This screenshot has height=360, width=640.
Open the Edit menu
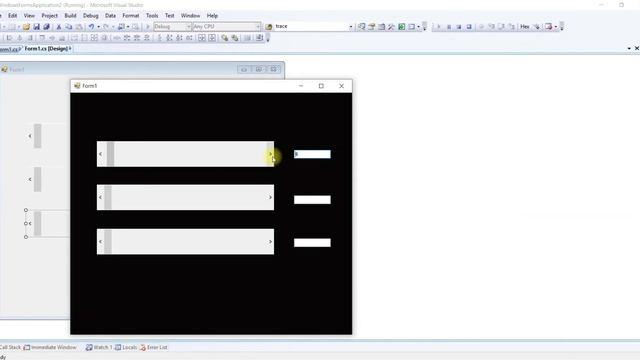(x=13, y=16)
